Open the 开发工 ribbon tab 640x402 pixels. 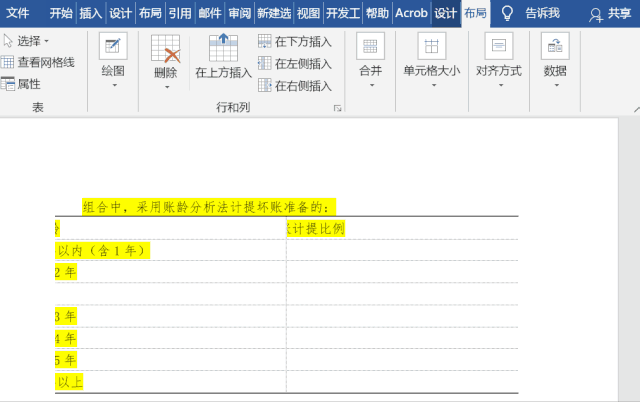tap(342, 13)
